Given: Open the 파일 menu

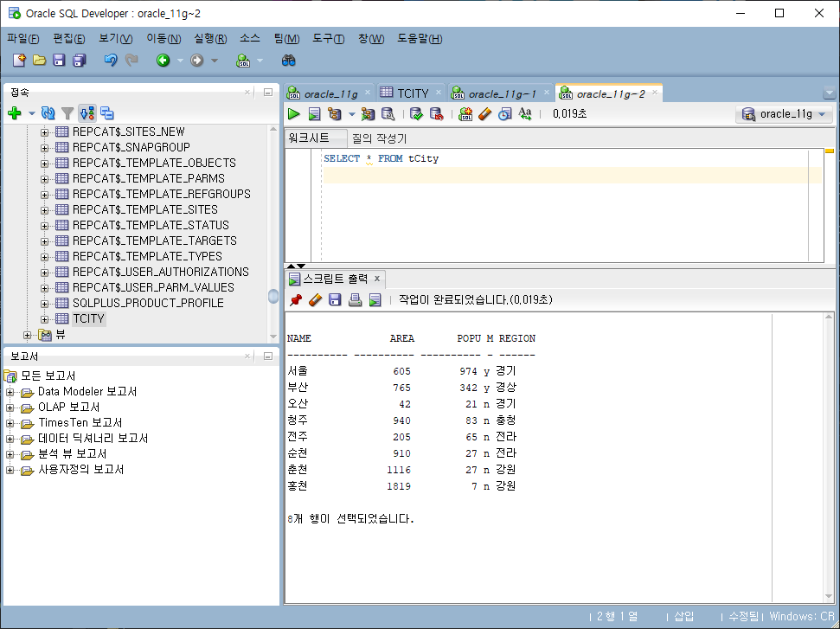Looking at the screenshot, I should [23, 39].
